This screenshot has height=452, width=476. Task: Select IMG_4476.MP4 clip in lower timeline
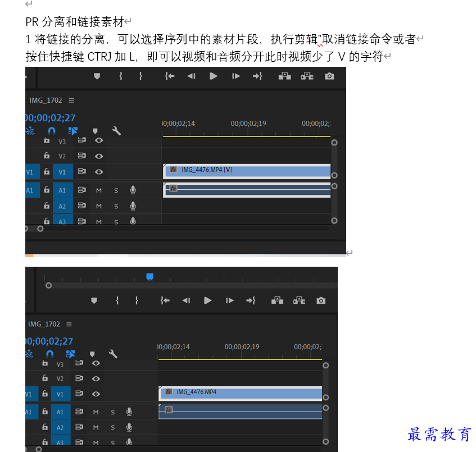point(240,394)
